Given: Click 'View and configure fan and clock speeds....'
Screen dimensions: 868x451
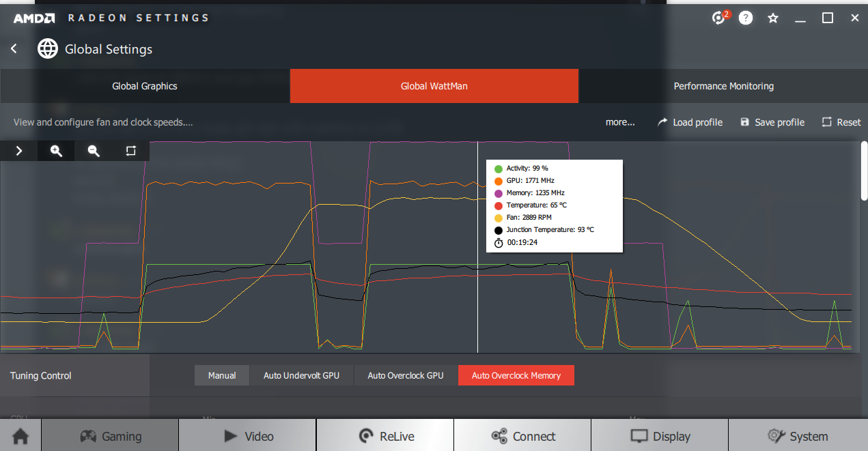Looking at the screenshot, I should pyautogui.click(x=103, y=122).
